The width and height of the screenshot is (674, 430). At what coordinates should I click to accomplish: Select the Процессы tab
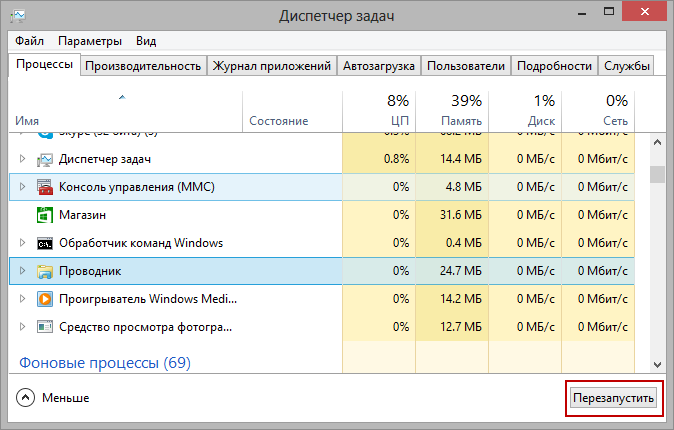tap(44, 64)
